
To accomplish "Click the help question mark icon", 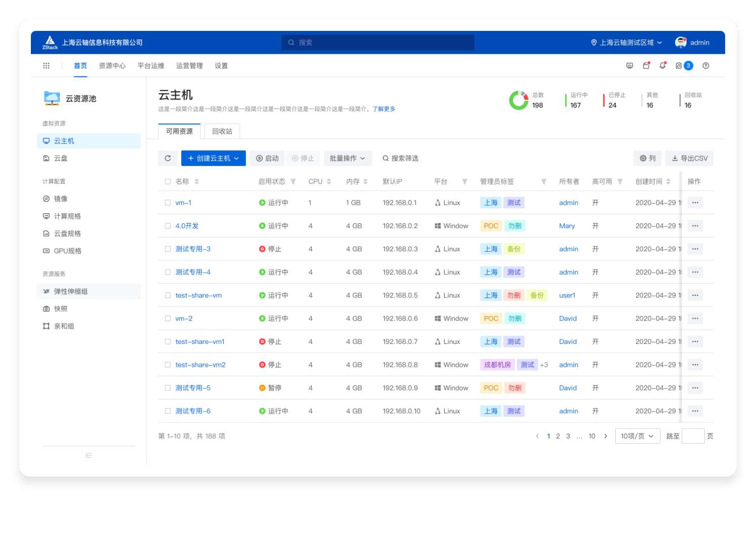I will (705, 66).
